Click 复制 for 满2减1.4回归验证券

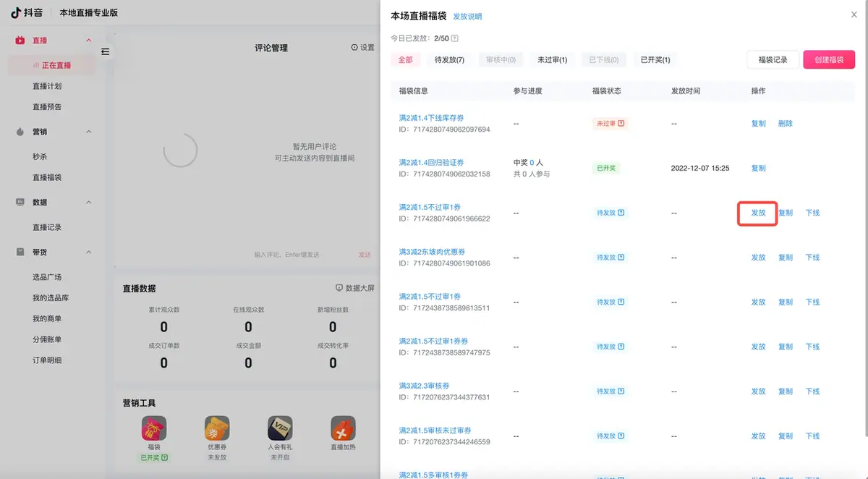coord(758,168)
